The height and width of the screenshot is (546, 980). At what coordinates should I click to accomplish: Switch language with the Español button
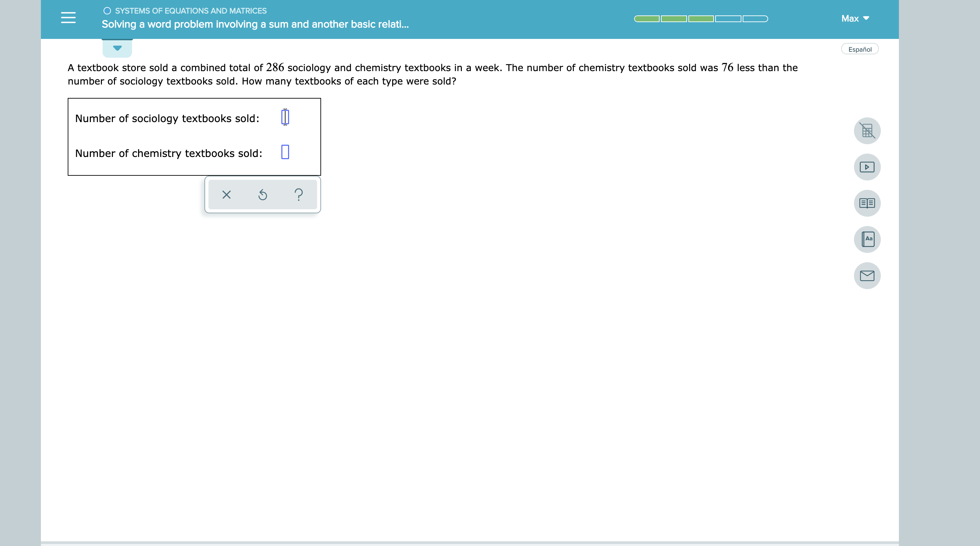coord(860,49)
